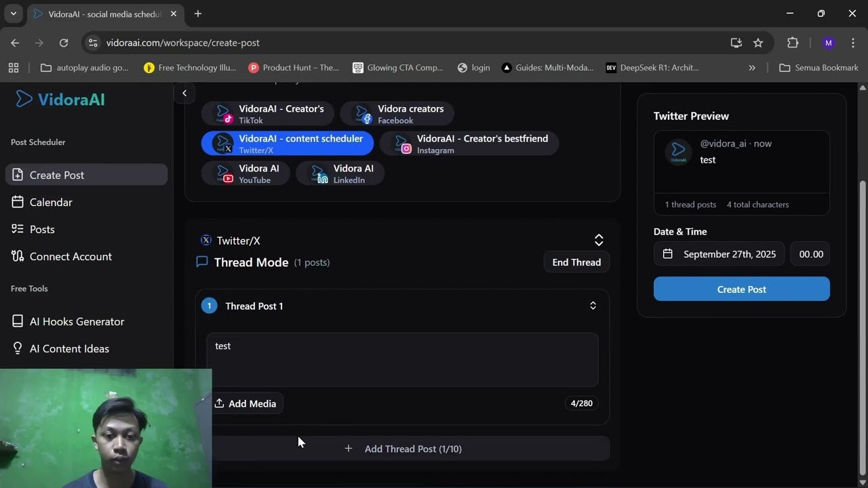
Task: Go back in Chrome
Action: pyautogui.click(x=15, y=43)
